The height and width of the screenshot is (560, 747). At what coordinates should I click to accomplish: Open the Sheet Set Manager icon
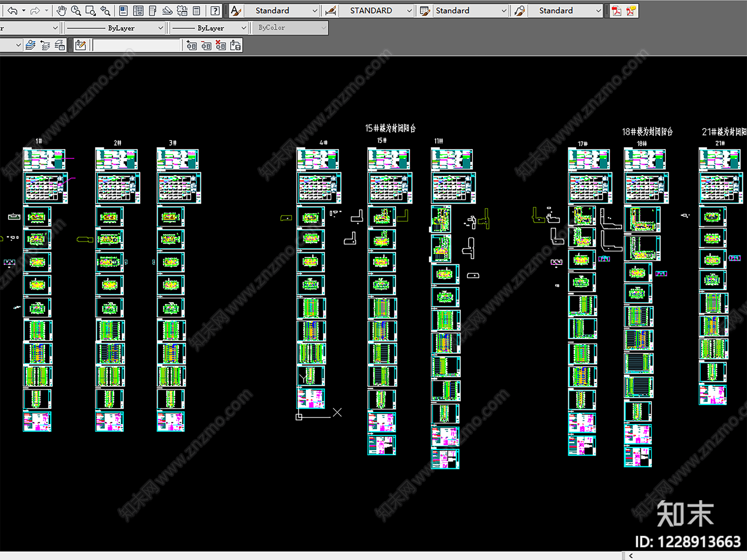tap(167, 10)
